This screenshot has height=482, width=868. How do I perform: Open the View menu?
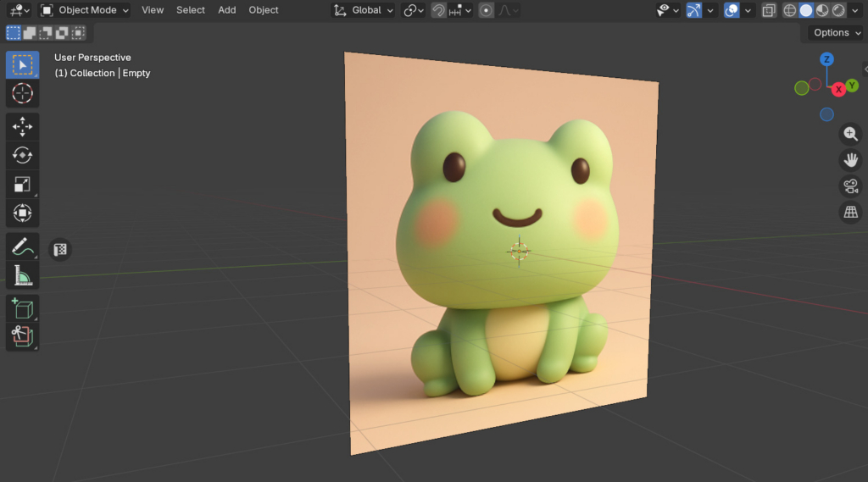point(153,10)
